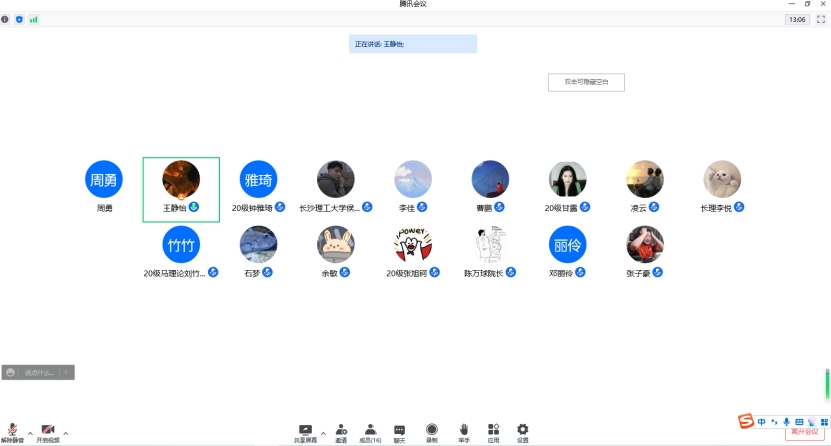Raise hand using 举手 icon
The image size is (831, 446).
click(x=464, y=432)
